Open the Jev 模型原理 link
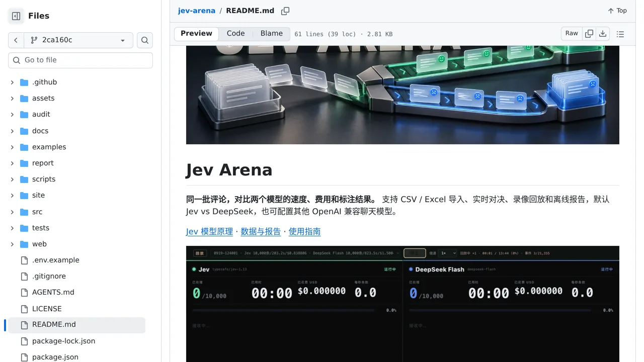The width and height of the screenshot is (644, 362). point(209,232)
